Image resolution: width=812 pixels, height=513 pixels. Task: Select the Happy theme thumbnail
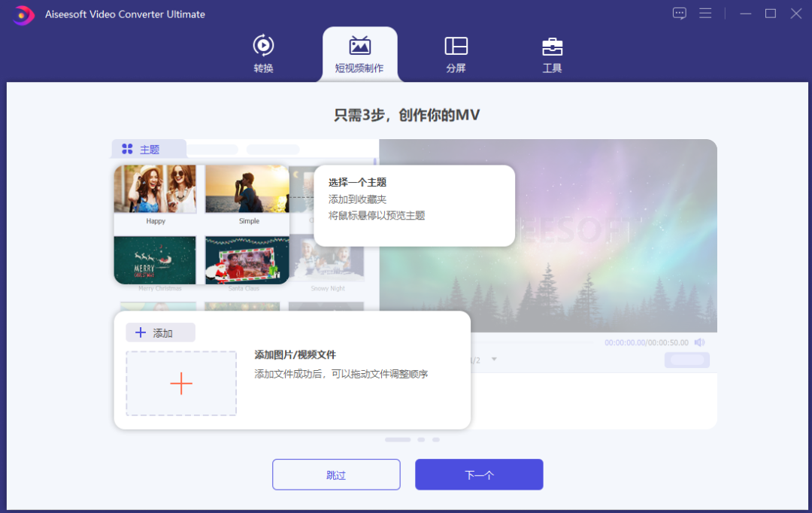coord(156,189)
